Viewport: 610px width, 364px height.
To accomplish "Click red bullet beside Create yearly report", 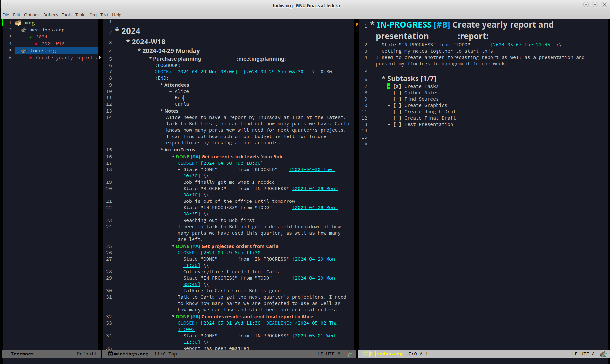I will coord(30,58).
